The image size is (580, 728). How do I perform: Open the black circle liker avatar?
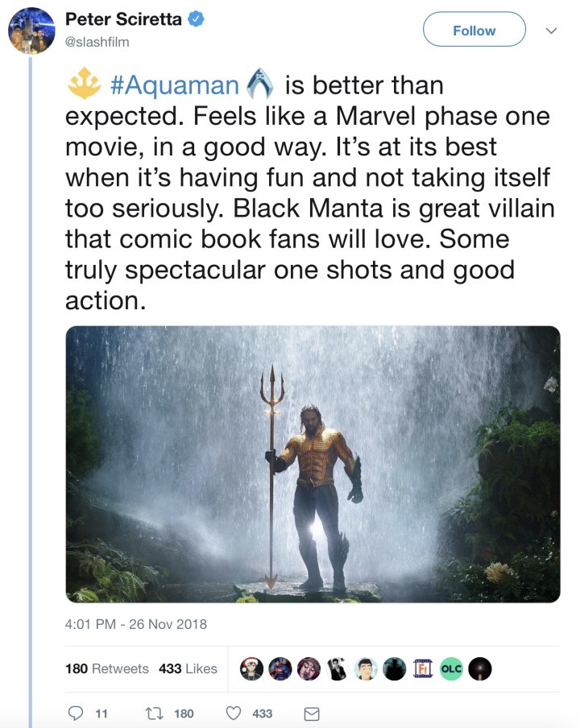[x=479, y=668]
